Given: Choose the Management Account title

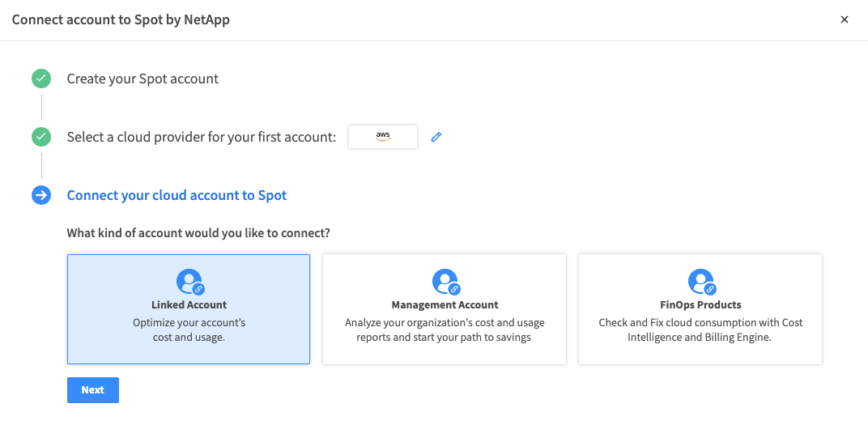Looking at the screenshot, I should [x=445, y=305].
